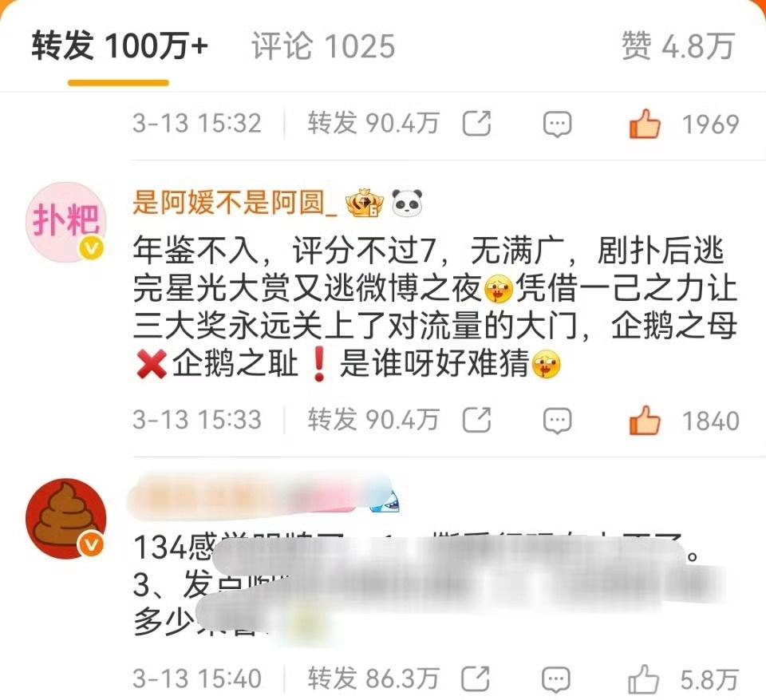This screenshot has width=766, height=700.
Task: Open the comment text about 企鹅之母
Action: (x=434, y=306)
